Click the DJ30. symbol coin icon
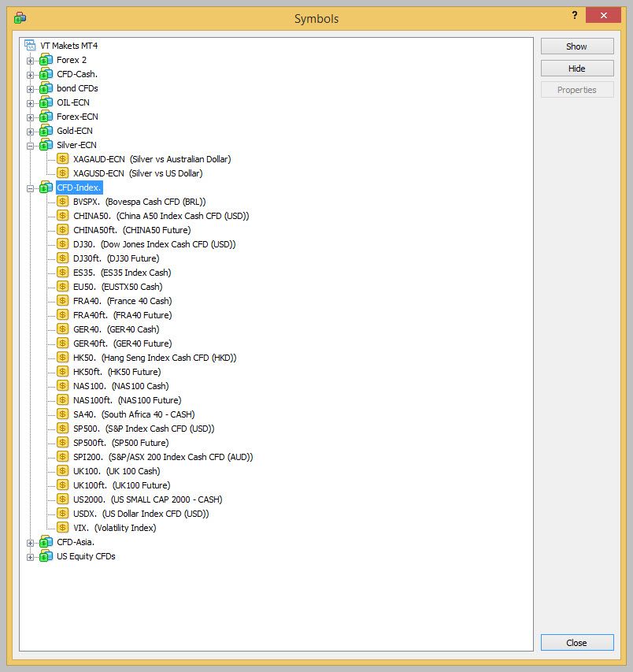The height and width of the screenshot is (672, 633). pos(62,244)
